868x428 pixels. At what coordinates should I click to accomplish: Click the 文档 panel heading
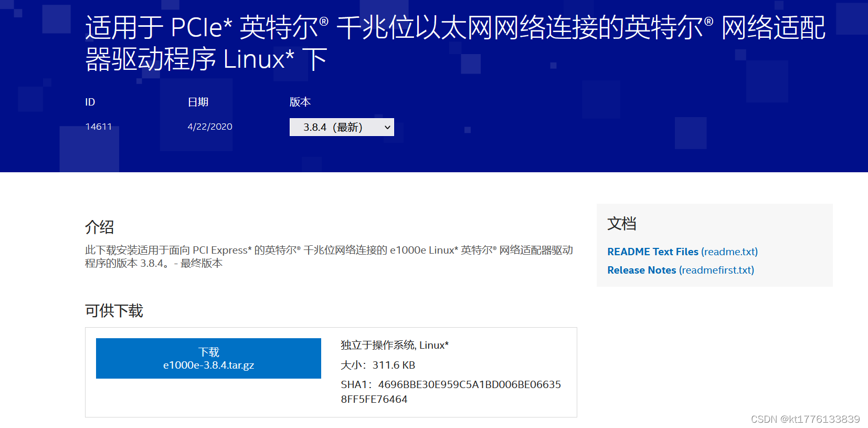(622, 224)
